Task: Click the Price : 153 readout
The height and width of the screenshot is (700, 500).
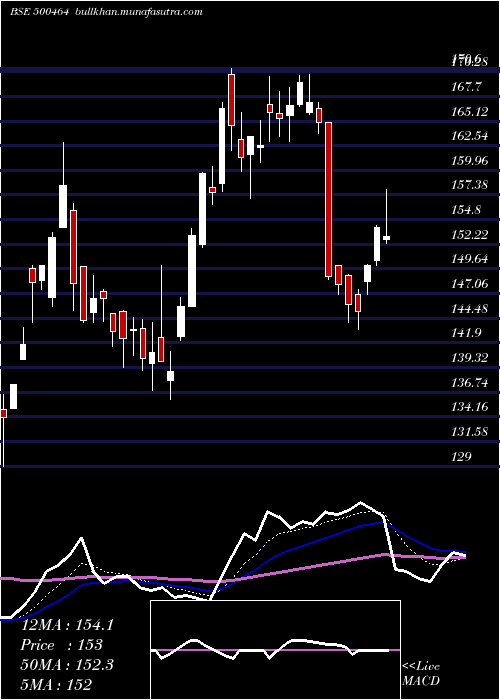Action: (62, 645)
